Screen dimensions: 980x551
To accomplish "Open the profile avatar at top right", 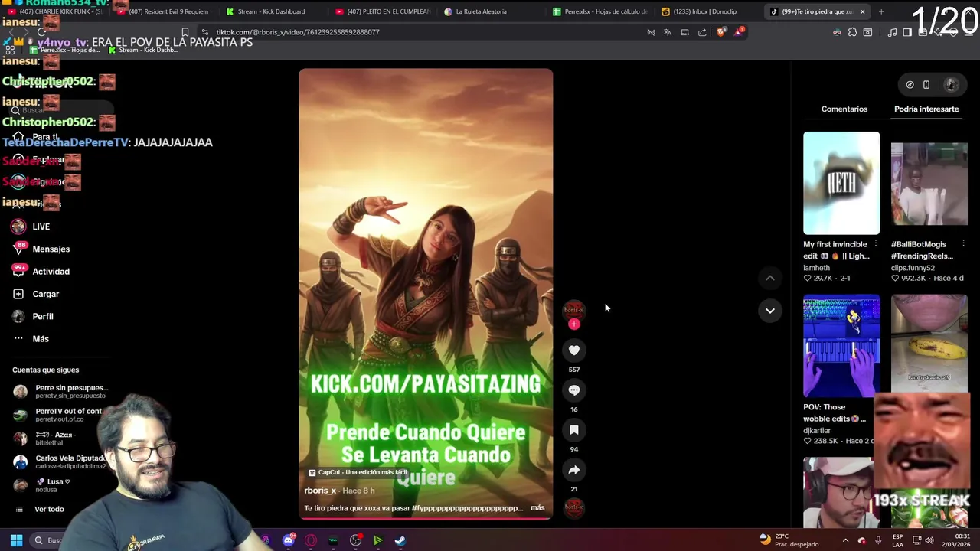I will point(951,84).
